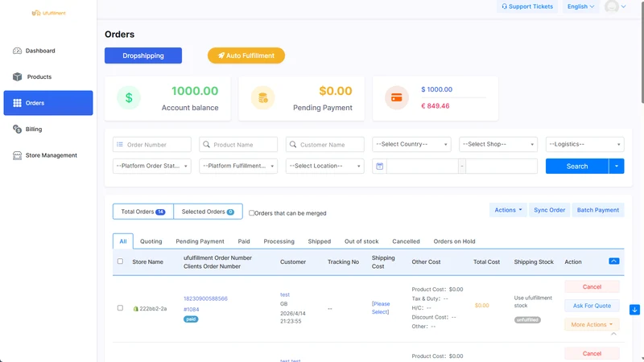Open the Platform Fulfillment dropdown

[x=238, y=166]
